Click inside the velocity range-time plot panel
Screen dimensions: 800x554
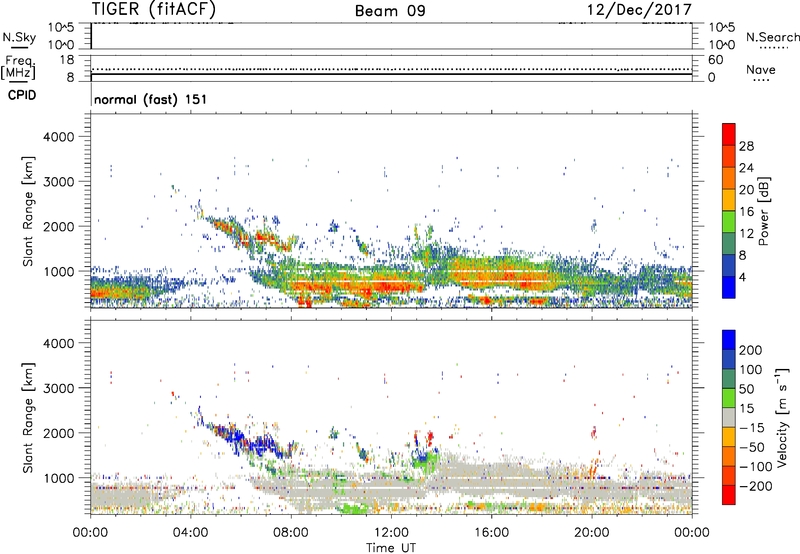pos(391,417)
